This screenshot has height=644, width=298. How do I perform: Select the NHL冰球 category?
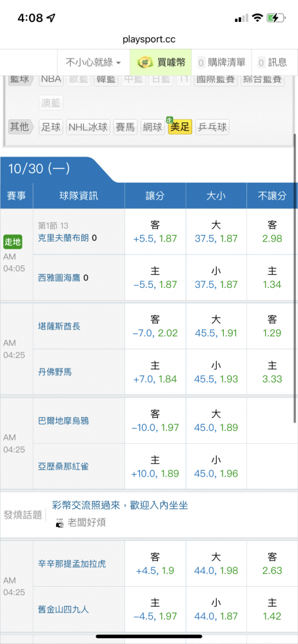click(x=88, y=127)
